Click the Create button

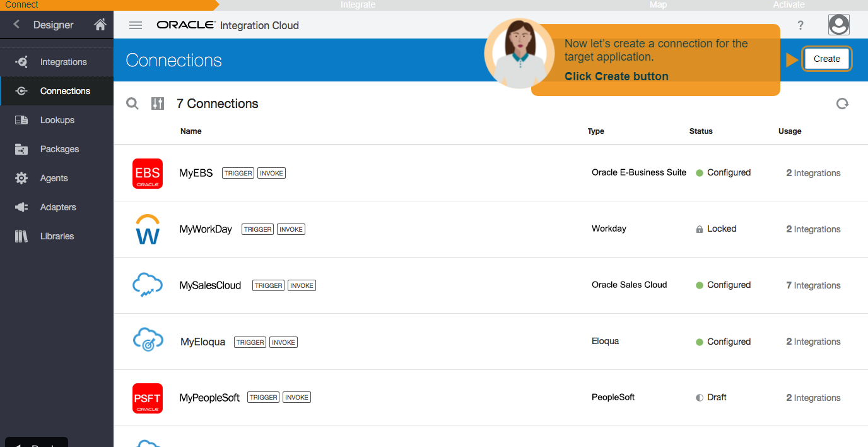(x=826, y=59)
